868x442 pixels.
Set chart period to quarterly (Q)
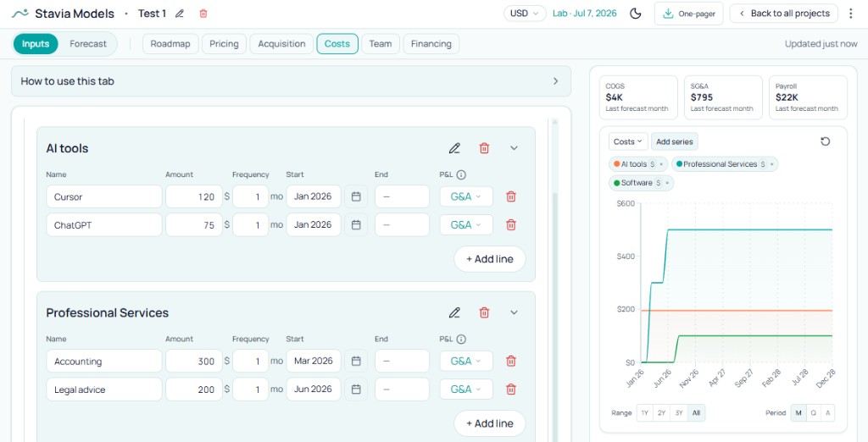coord(813,413)
